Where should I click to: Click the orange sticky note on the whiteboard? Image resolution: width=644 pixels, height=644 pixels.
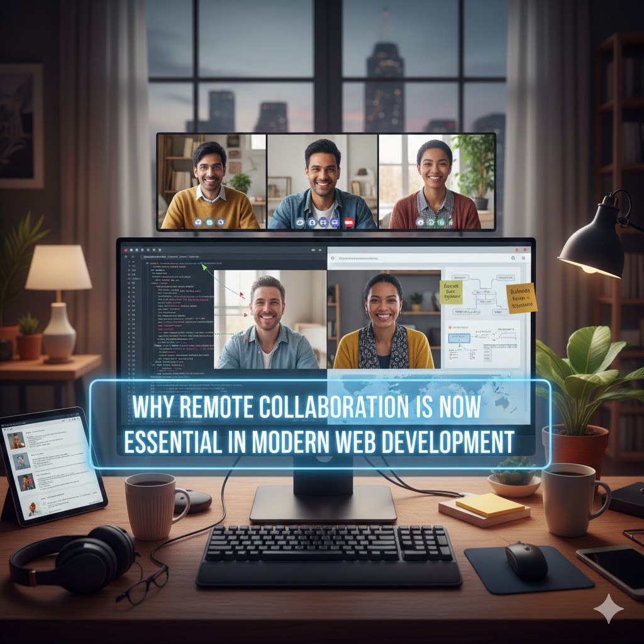pyautogui.click(x=521, y=297)
